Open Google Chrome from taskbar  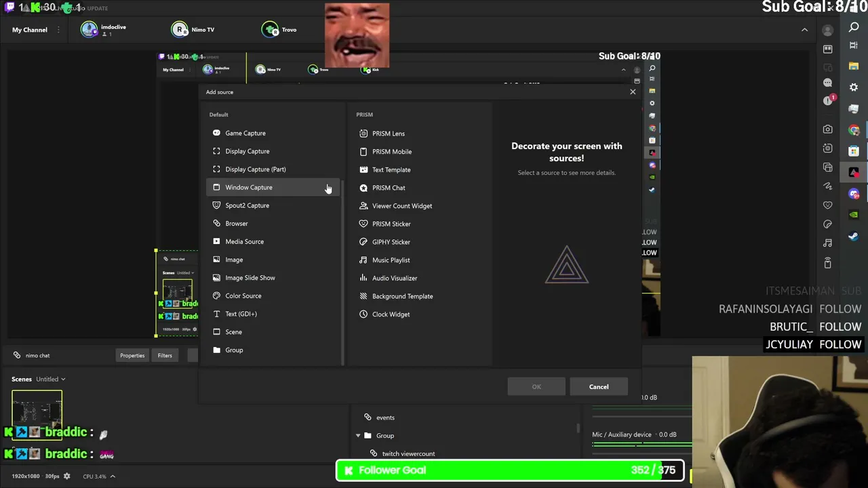point(854,129)
